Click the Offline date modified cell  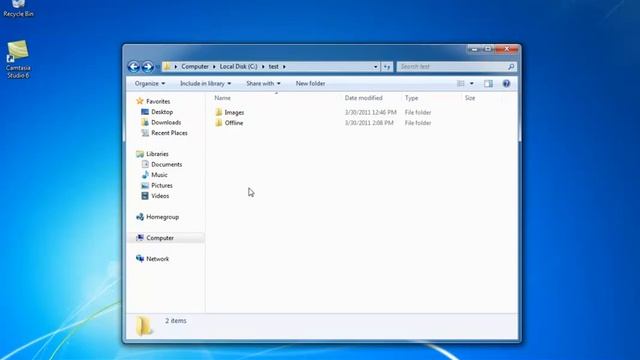[x=369, y=123]
